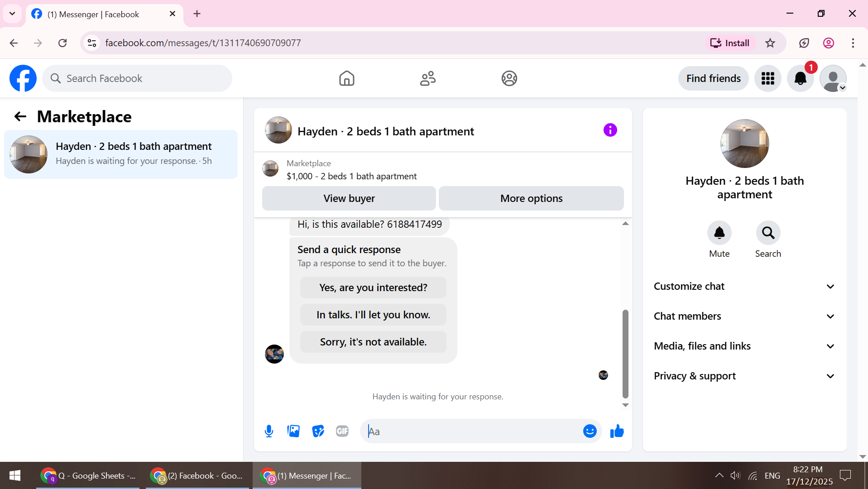Open the Home feed icon
The image size is (868, 489).
(347, 78)
